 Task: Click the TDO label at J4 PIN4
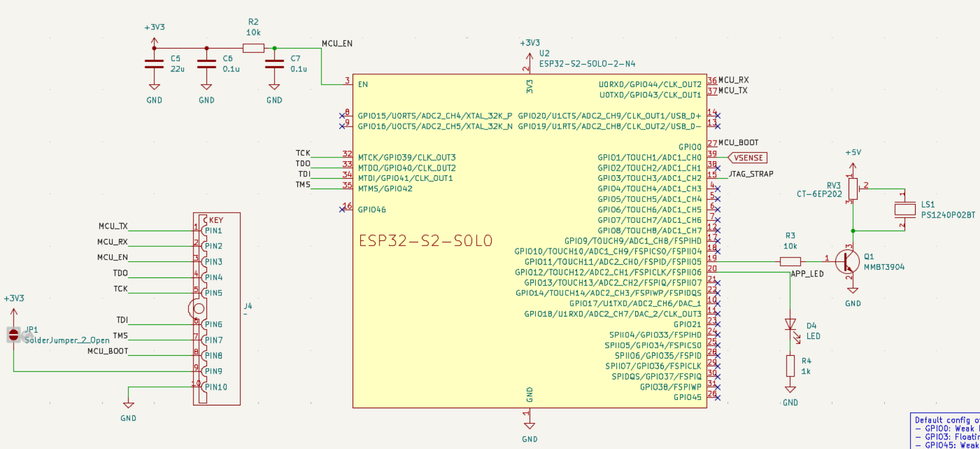(x=120, y=273)
